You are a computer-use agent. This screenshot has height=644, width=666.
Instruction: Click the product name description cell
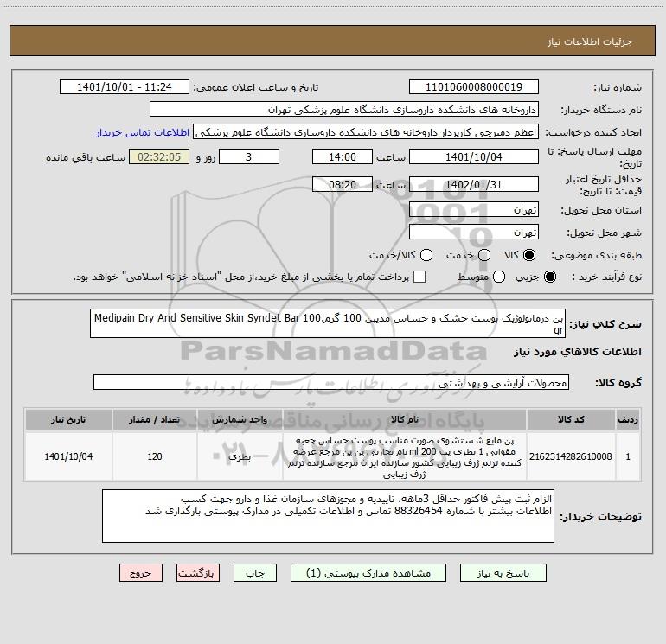pyautogui.click(x=405, y=456)
